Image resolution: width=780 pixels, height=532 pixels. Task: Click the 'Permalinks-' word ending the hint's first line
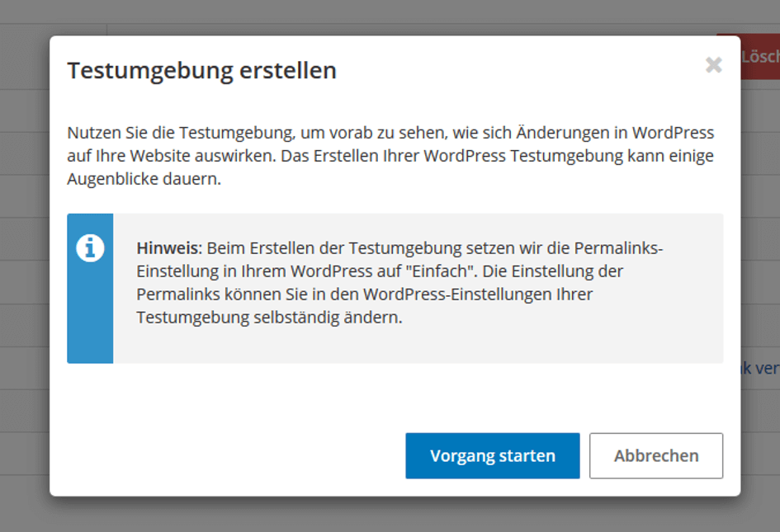tap(618, 247)
